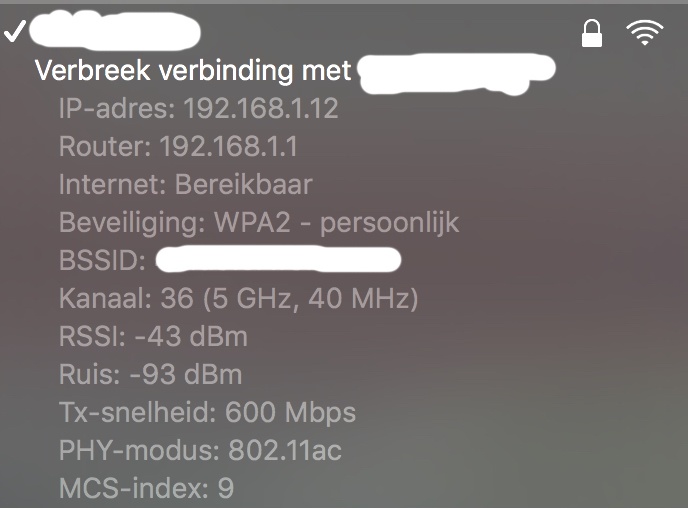The image size is (688, 509).
Task: Select the redacted connected network name in the top row
Action: point(113,32)
